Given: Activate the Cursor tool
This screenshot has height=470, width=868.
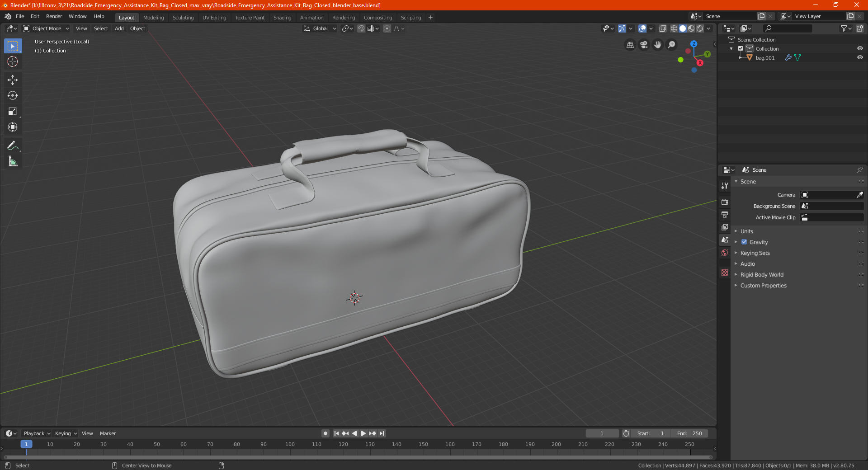Looking at the screenshot, I should tap(13, 61).
